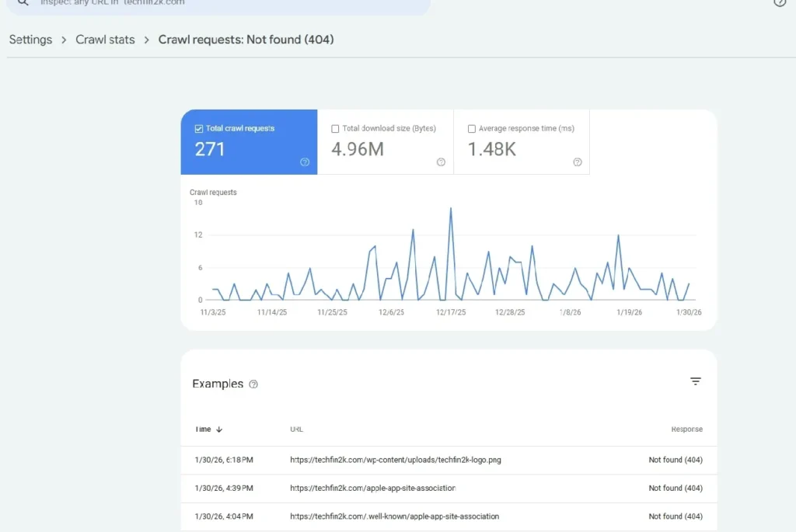Click the URL column header
This screenshot has width=796, height=532.
click(296, 429)
